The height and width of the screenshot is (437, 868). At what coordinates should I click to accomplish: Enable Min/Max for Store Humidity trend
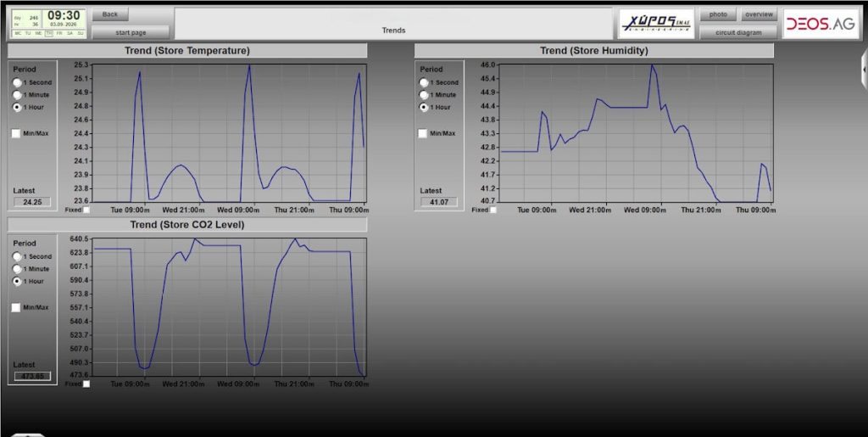(x=422, y=133)
